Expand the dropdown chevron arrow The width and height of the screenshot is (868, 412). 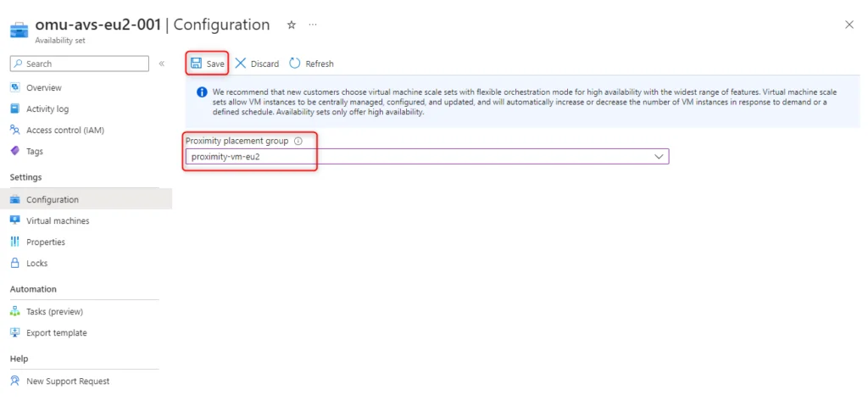click(659, 157)
